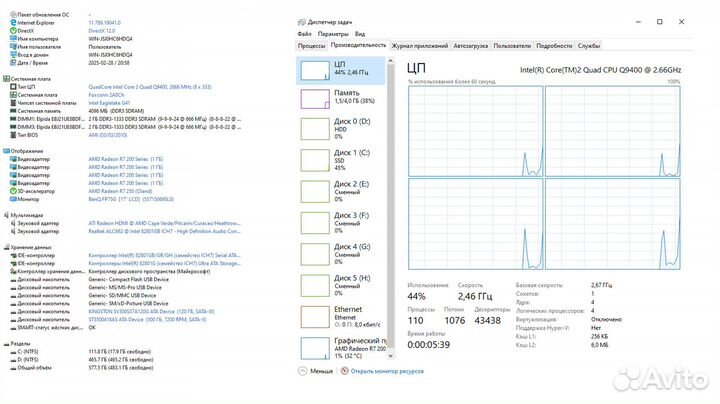This screenshot has width=720, height=404.
Task: Click the Generic- SD/MMC USB Device text
Action: point(122,296)
